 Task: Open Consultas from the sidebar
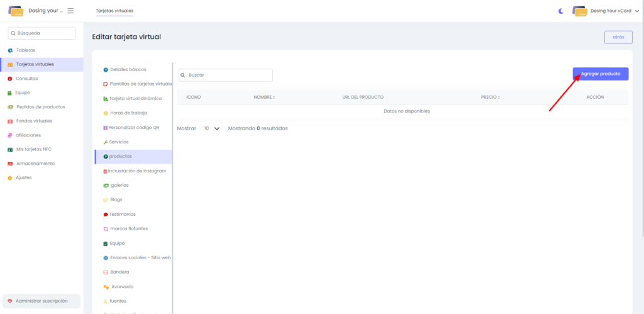(26, 79)
